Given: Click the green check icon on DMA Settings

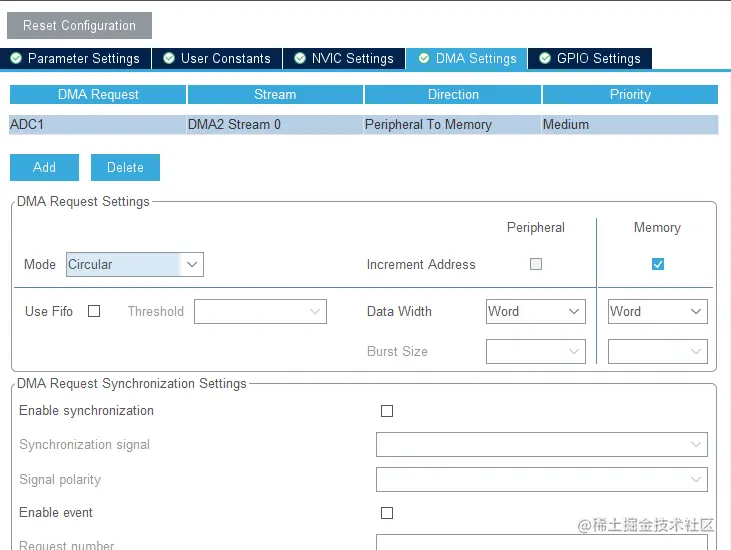Looking at the screenshot, I should tap(424, 58).
